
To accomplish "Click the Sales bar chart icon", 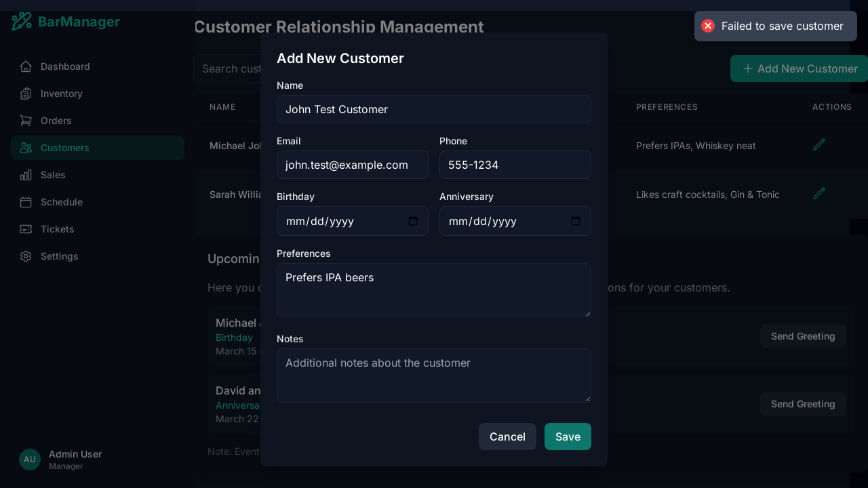I will tap(26, 175).
